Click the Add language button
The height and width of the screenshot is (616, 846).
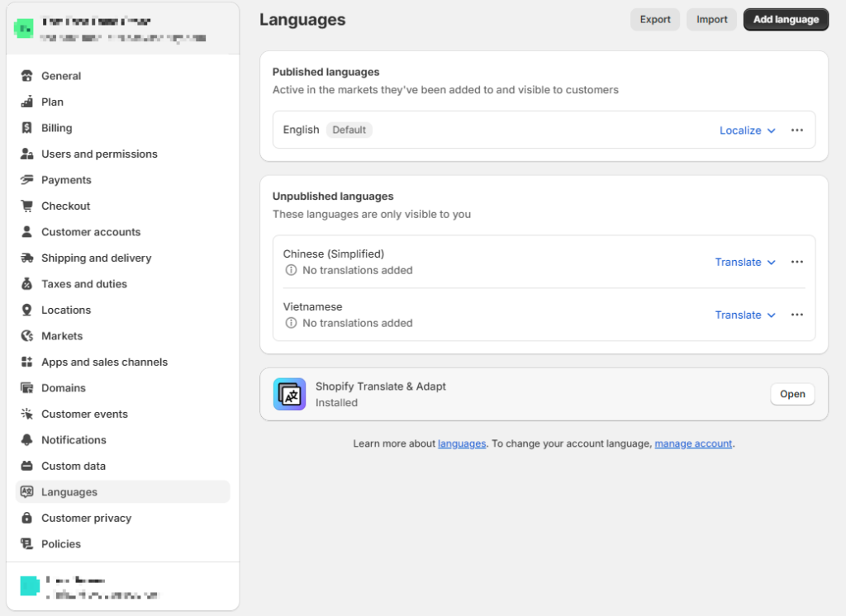coord(787,20)
